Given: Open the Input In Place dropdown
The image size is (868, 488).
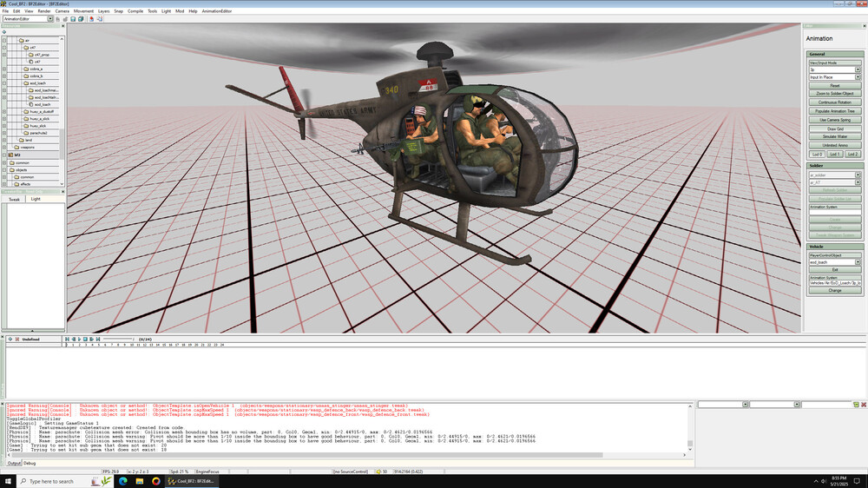Looking at the screenshot, I should click(858, 77).
